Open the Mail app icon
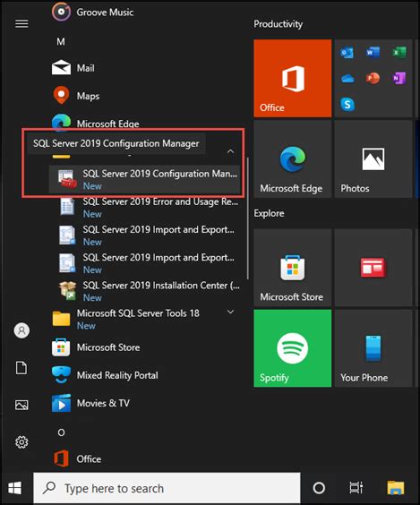 (x=61, y=68)
